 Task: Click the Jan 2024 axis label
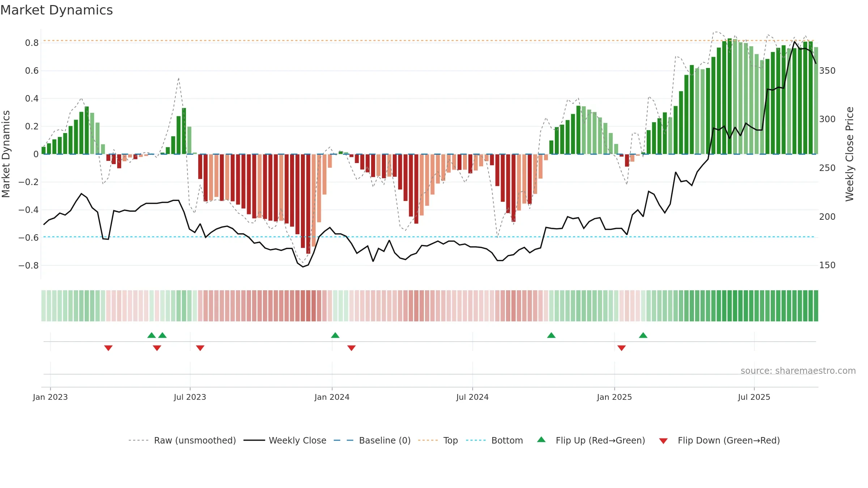point(332,397)
